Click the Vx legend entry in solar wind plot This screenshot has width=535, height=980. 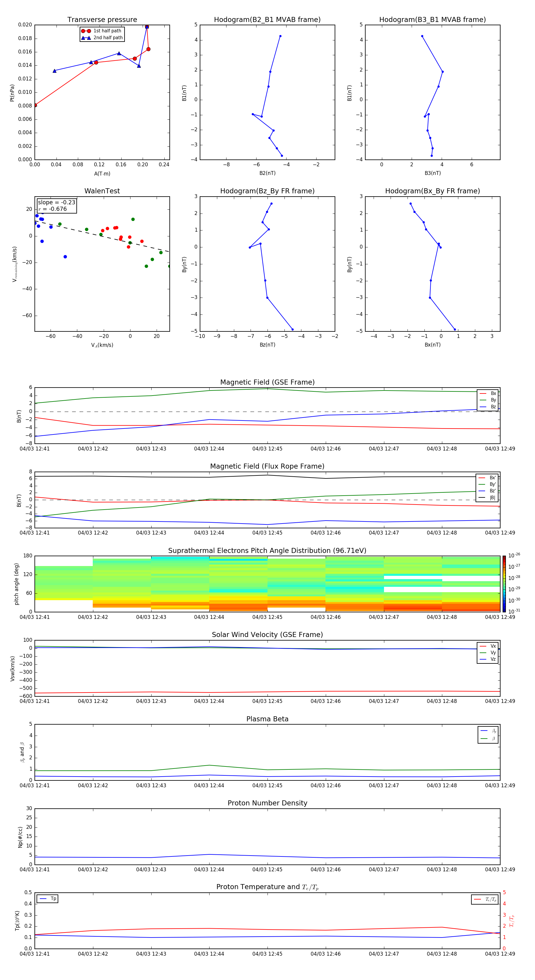tap(488, 646)
